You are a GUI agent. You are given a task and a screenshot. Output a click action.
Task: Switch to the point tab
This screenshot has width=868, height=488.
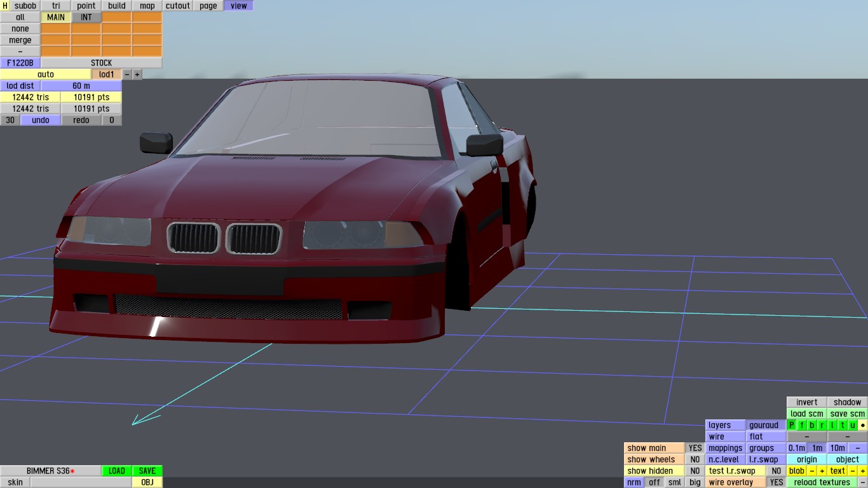click(86, 6)
